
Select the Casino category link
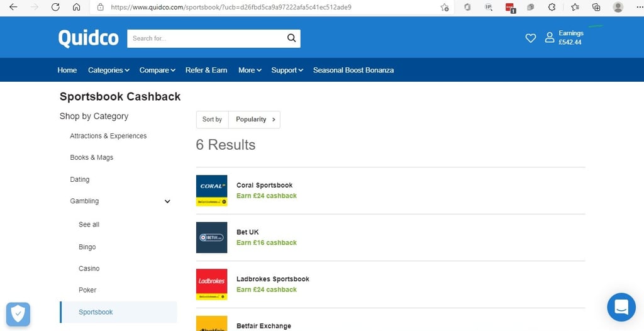coord(89,269)
